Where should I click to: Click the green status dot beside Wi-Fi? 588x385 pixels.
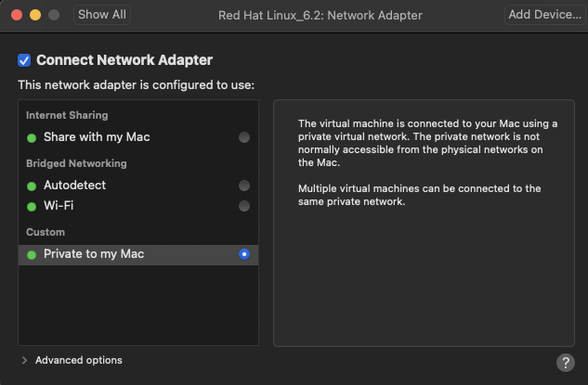[32, 207]
